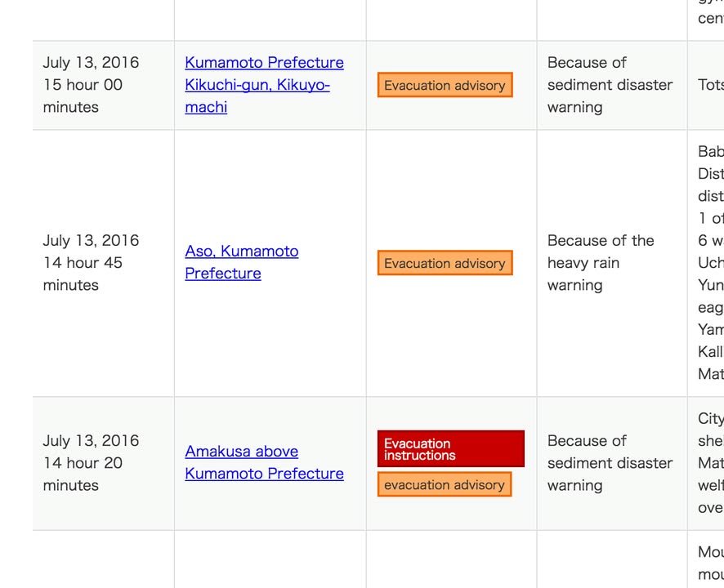Screen dimensions: 724x588
Task: Click the heavy rain warning reason text
Action: pos(601,262)
